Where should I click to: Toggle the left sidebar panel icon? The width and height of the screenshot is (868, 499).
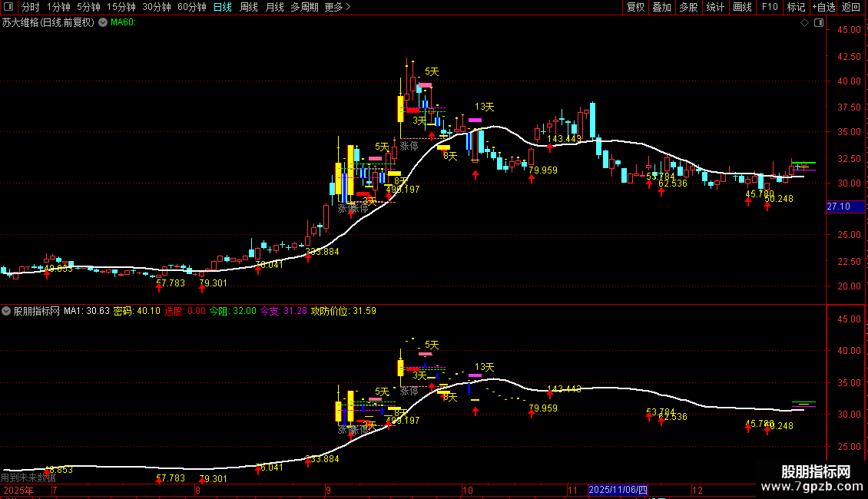pos(8,7)
